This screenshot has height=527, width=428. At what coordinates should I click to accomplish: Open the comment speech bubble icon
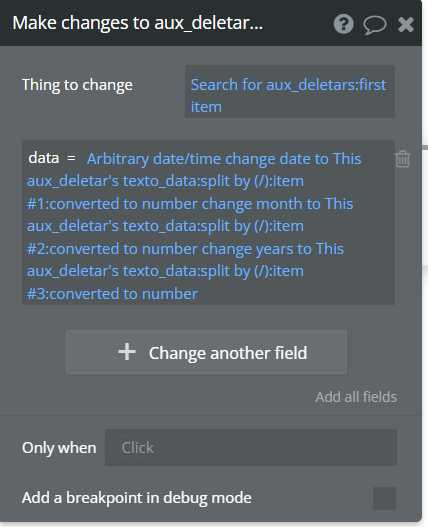point(375,25)
